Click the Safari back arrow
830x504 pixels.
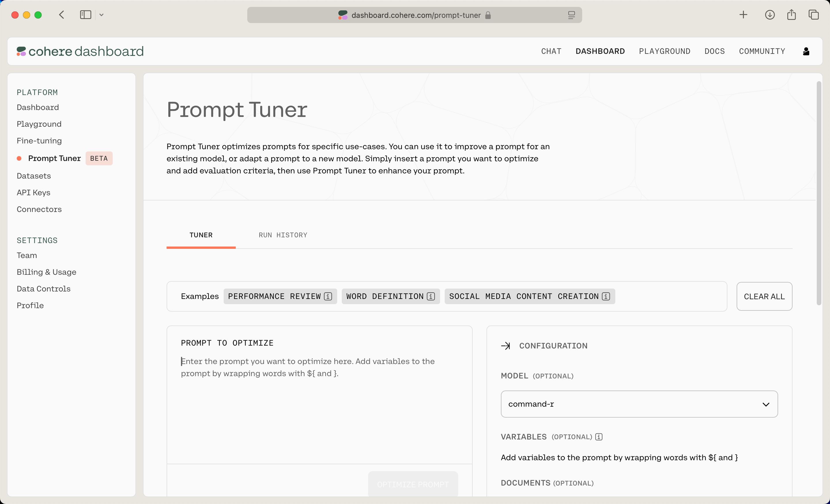(x=61, y=15)
